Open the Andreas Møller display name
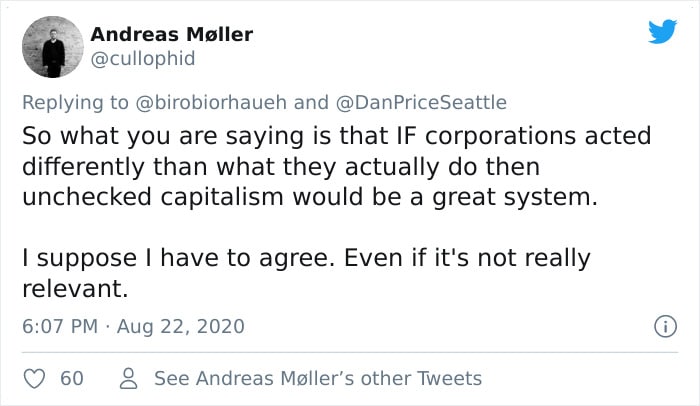Image resolution: width=700 pixels, height=406 pixels. click(x=171, y=34)
